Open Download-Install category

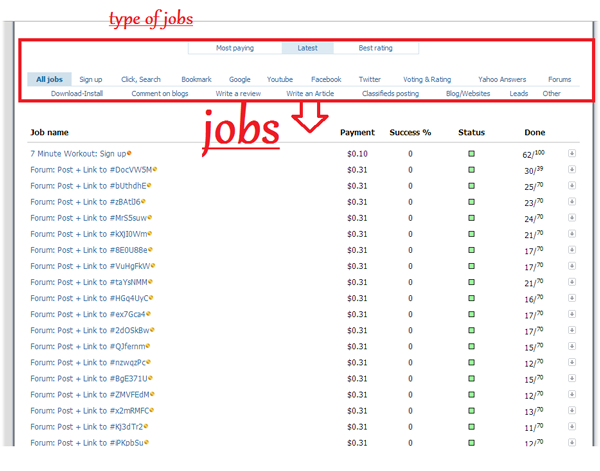pyautogui.click(x=77, y=93)
